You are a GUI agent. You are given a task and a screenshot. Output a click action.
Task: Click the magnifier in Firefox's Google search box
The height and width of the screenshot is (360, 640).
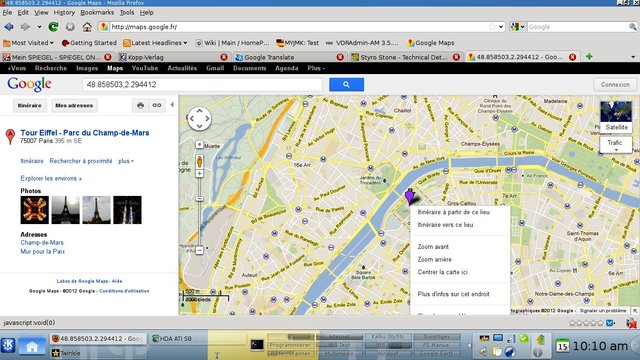(633, 27)
